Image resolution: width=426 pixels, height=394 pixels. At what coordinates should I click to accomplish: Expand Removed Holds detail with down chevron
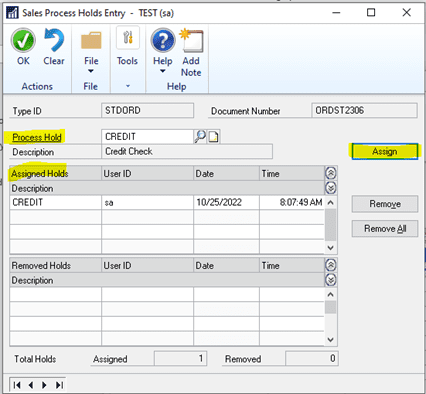(x=330, y=280)
